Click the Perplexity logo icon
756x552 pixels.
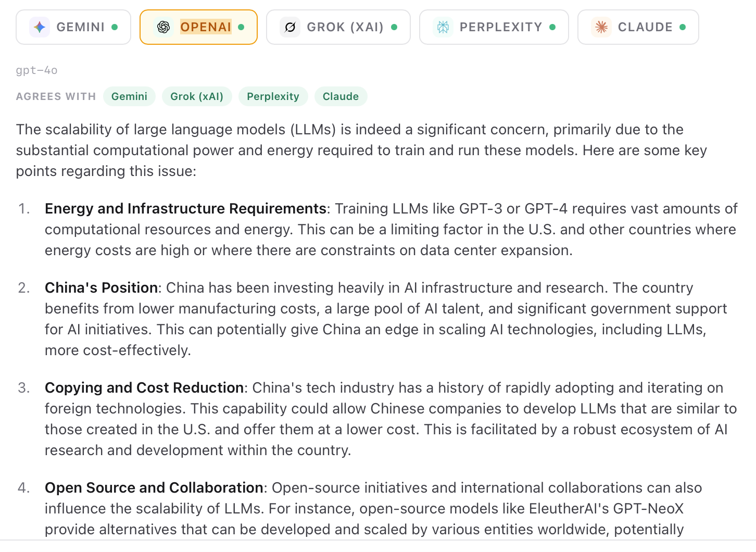tap(443, 27)
